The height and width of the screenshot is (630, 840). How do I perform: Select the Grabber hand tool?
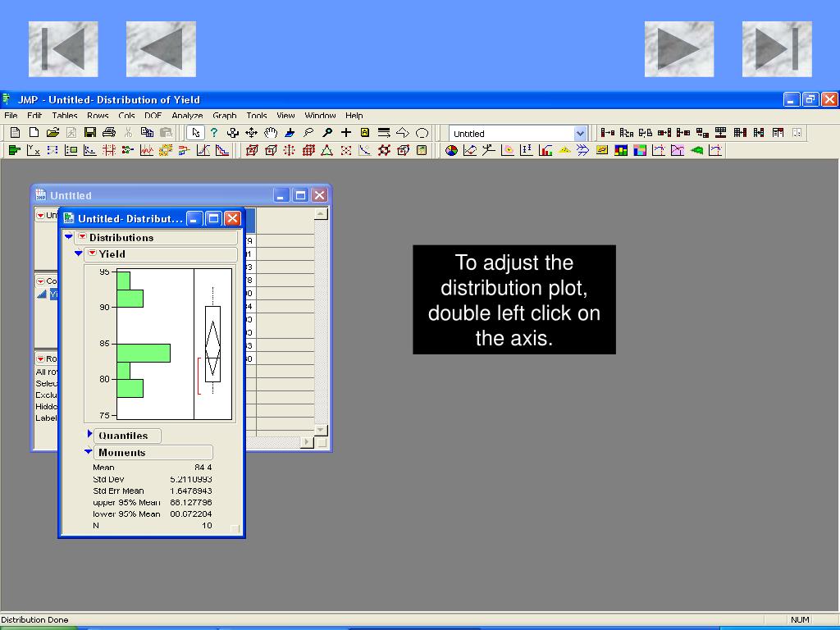[x=271, y=132]
